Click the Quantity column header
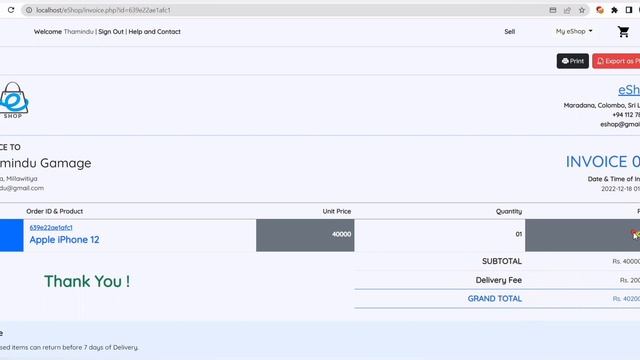Screen dimensions: 640x360 point(509,211)
